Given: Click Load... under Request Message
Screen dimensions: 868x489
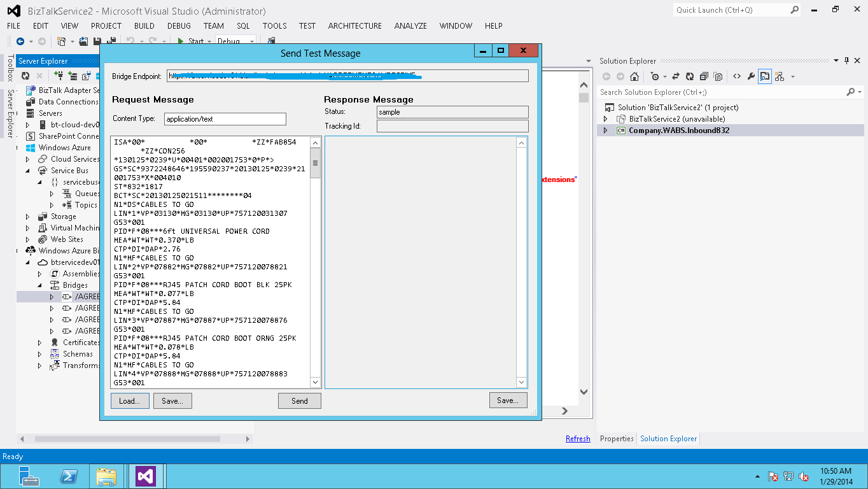Looking at the screenshot, I should click(x=130, y=400).
